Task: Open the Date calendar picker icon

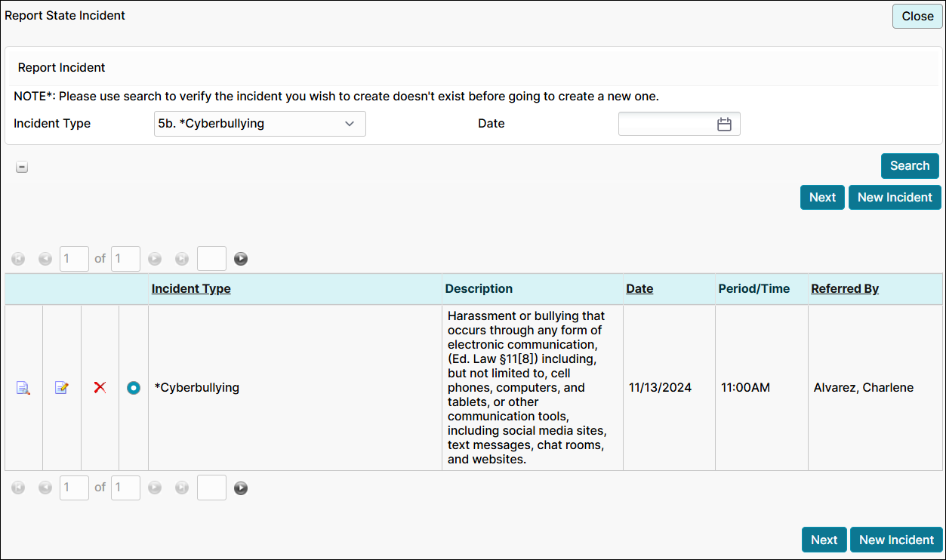Action: pos(724,125)
